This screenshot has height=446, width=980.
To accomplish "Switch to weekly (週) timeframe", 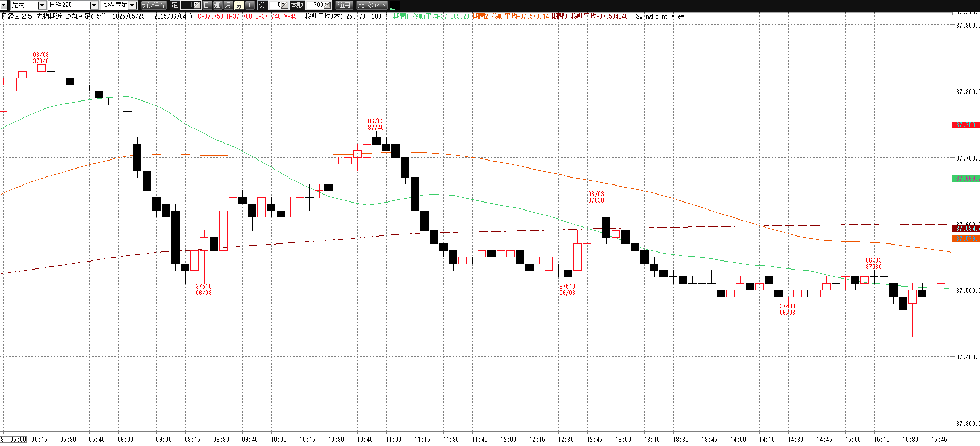I will coord(217,5).
